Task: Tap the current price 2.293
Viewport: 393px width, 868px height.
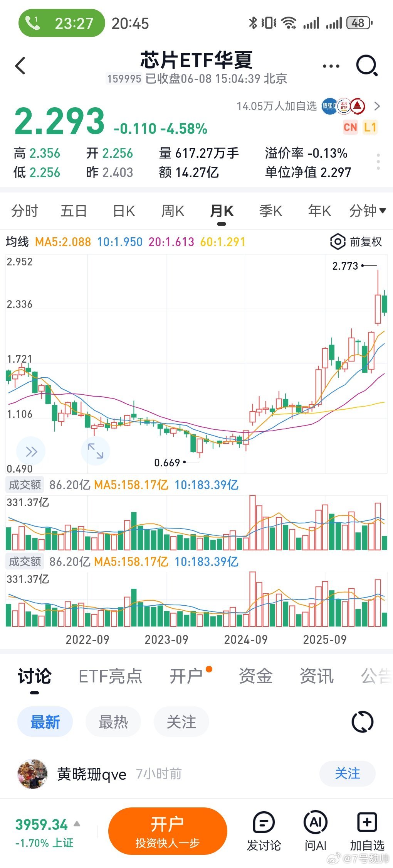Action: pos(59,121)
